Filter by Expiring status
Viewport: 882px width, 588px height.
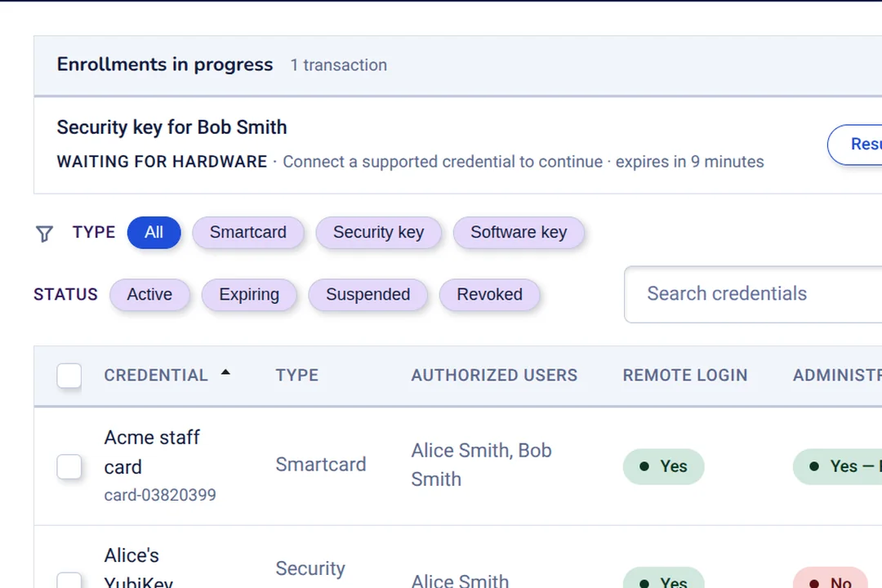249,295
